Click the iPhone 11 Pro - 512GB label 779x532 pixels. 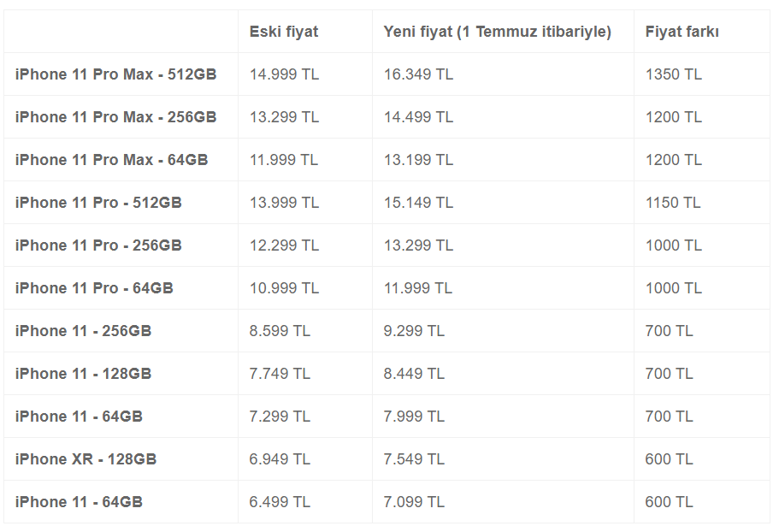[x=98, y=203]
